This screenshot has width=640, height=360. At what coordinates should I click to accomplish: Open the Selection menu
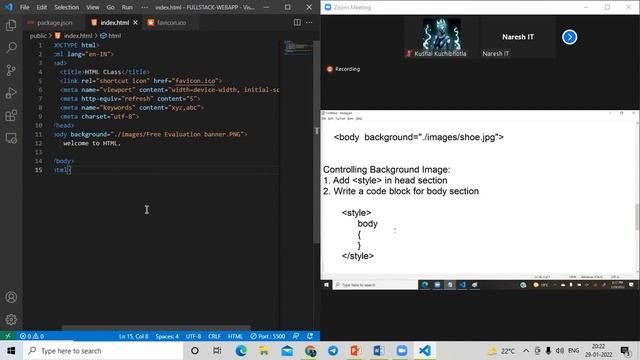tap(67, 7)
